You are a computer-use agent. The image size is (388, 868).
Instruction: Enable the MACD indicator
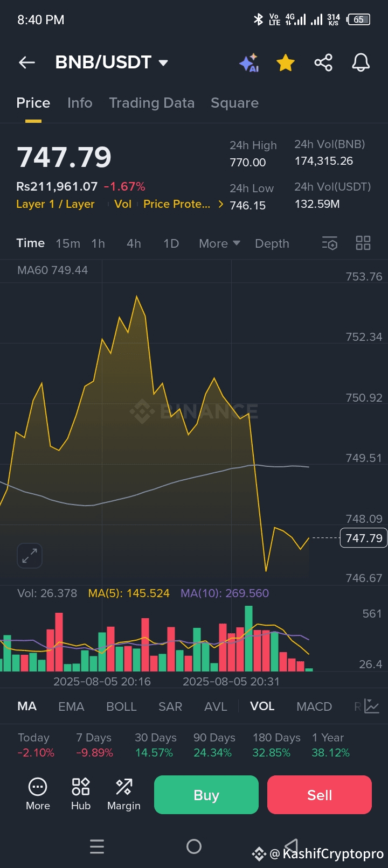click(x=314, y=706)
